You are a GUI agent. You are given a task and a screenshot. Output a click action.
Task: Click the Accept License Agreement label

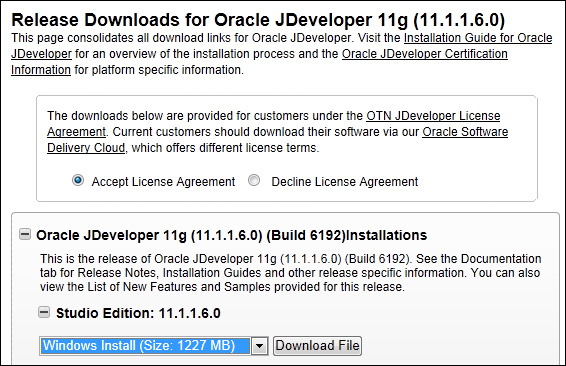click(163, 182)
